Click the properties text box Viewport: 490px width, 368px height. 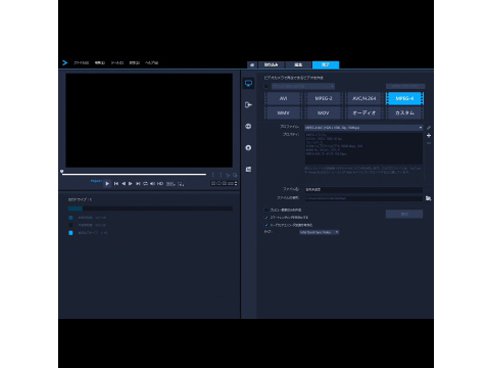(364, 148)
